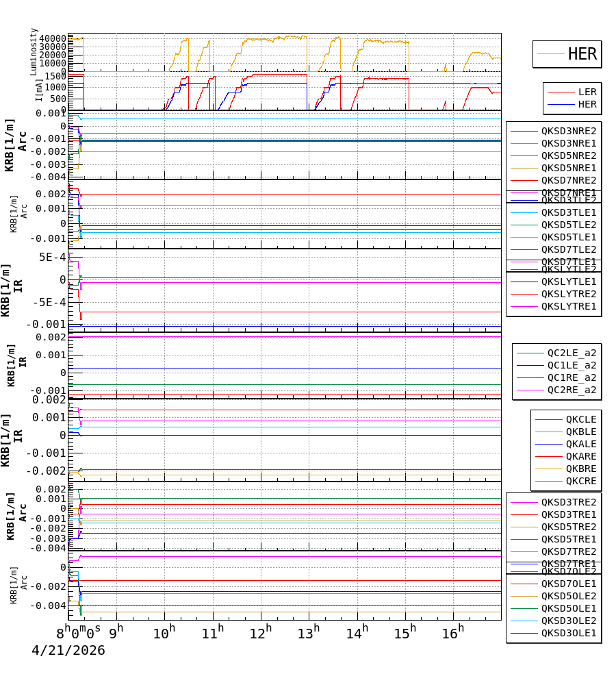Click legend entry QKSLYTRE2

569,294
